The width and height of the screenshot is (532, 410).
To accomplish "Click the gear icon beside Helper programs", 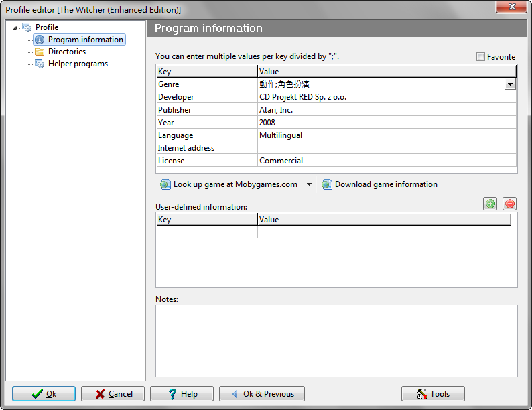I will point(40,64).
